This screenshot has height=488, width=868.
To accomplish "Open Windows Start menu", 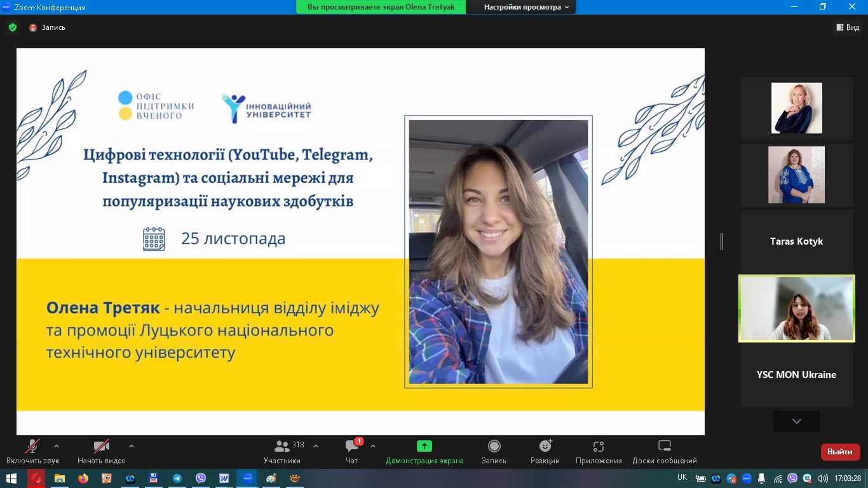I will (x=11, y=478).
